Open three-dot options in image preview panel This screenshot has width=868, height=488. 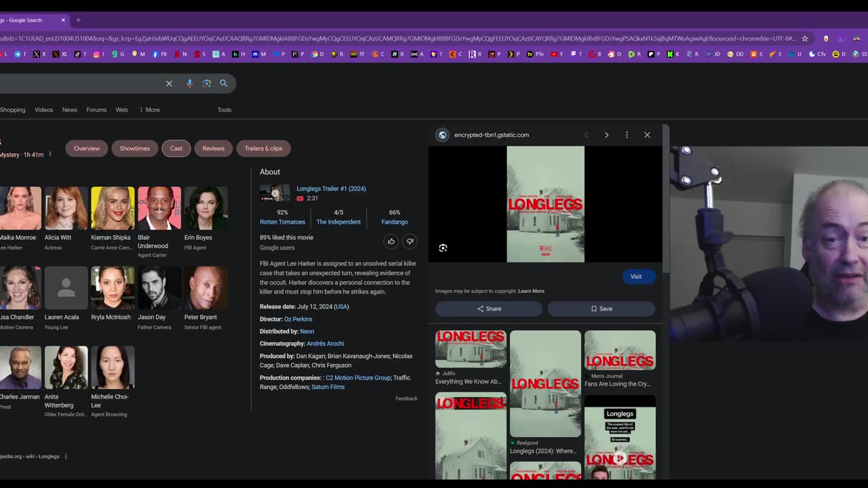click(x=627, y=135)
